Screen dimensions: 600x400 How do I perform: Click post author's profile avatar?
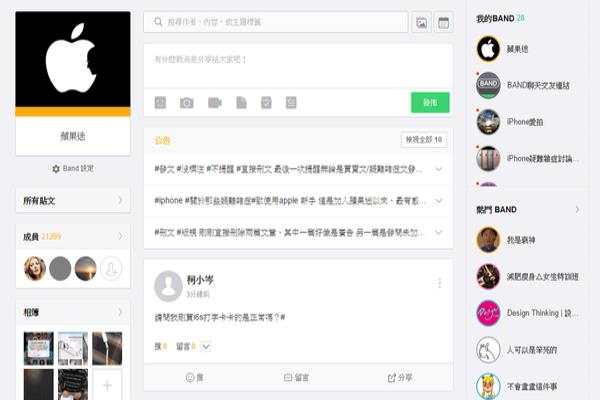point(168,286)
